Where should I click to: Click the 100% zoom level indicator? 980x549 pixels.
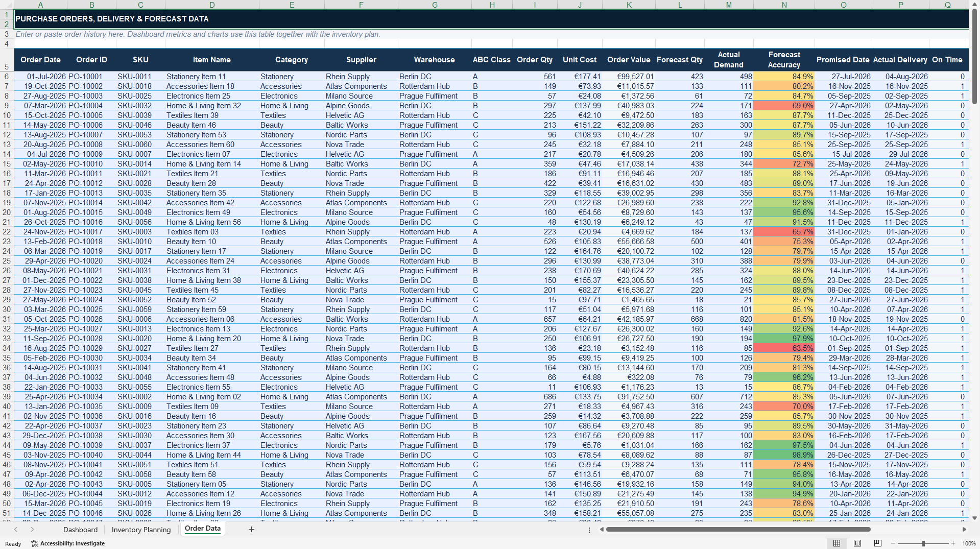(x=969, y=543)
